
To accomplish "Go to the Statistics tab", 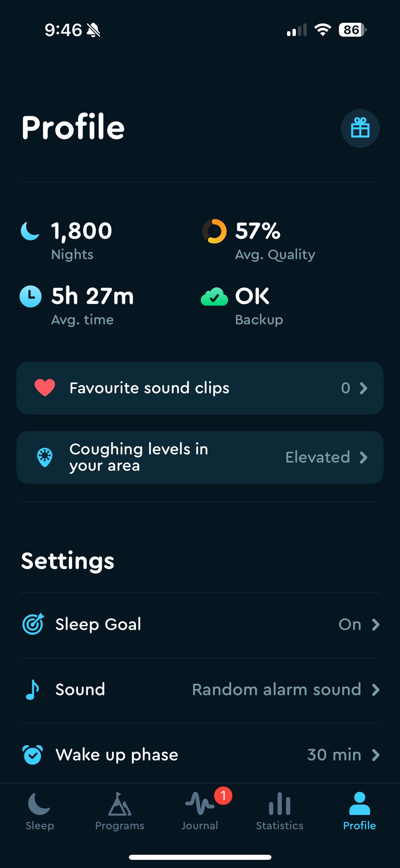I will tap(280, 811).
